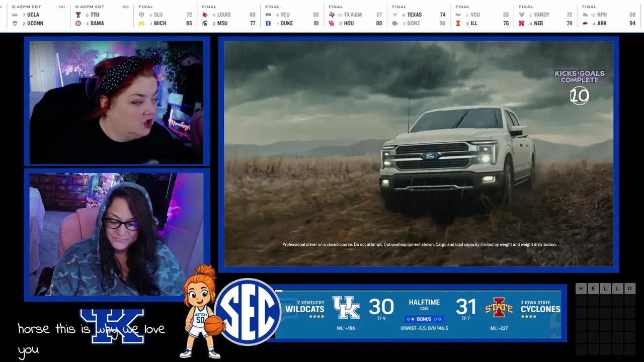Click the HOU logo in the ticker
This screenshot has height=362, width=644.
click(x=332, y=24)
